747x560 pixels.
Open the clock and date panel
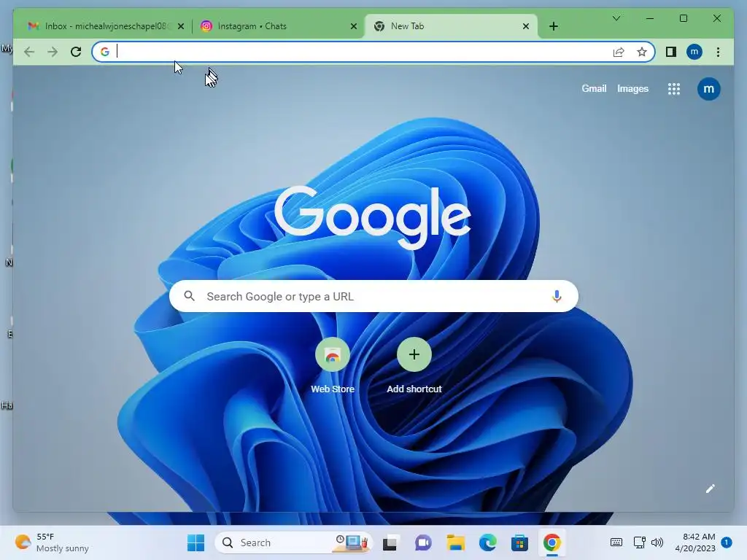694,542
